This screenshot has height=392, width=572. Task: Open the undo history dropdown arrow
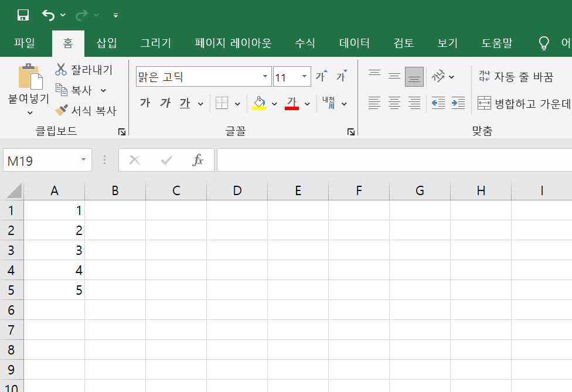coord(63,15)
